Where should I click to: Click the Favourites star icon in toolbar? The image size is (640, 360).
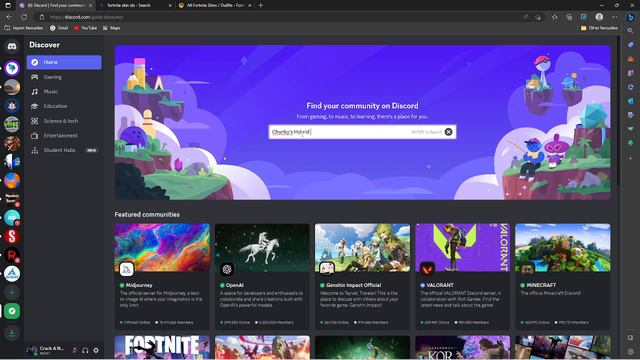(x=555, y=17)
